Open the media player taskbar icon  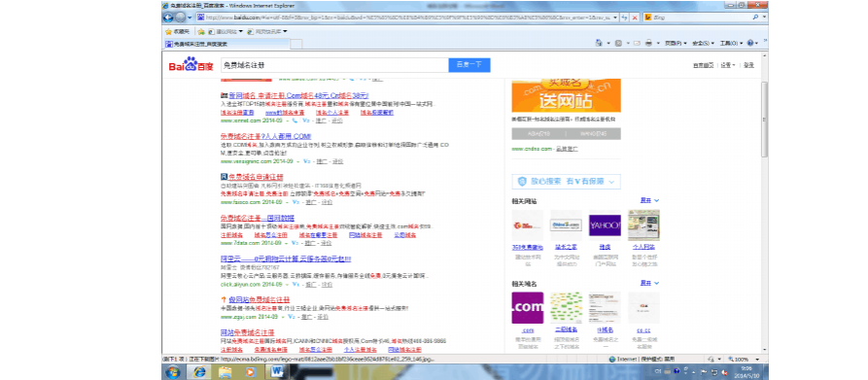coord(250,372)
